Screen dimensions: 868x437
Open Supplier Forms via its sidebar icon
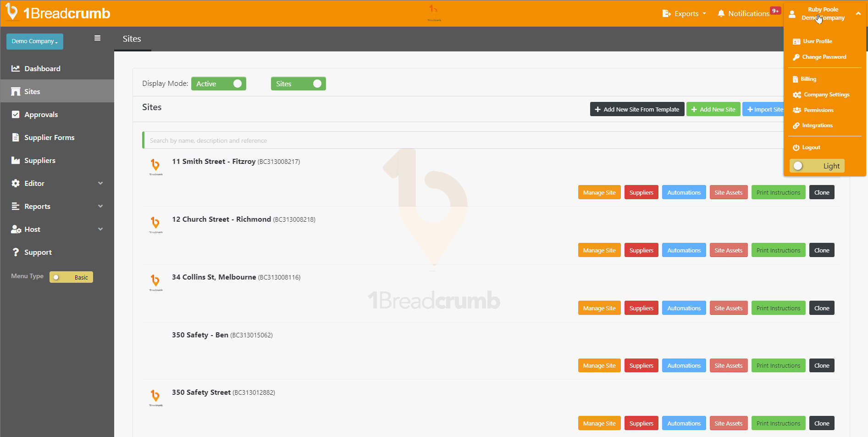coord(16,137)
